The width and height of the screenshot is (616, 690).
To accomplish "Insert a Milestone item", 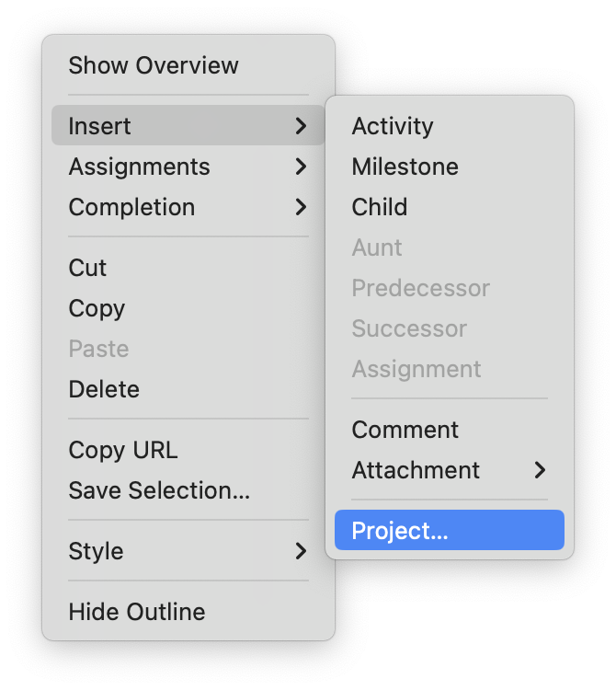I will coord(405,167).
